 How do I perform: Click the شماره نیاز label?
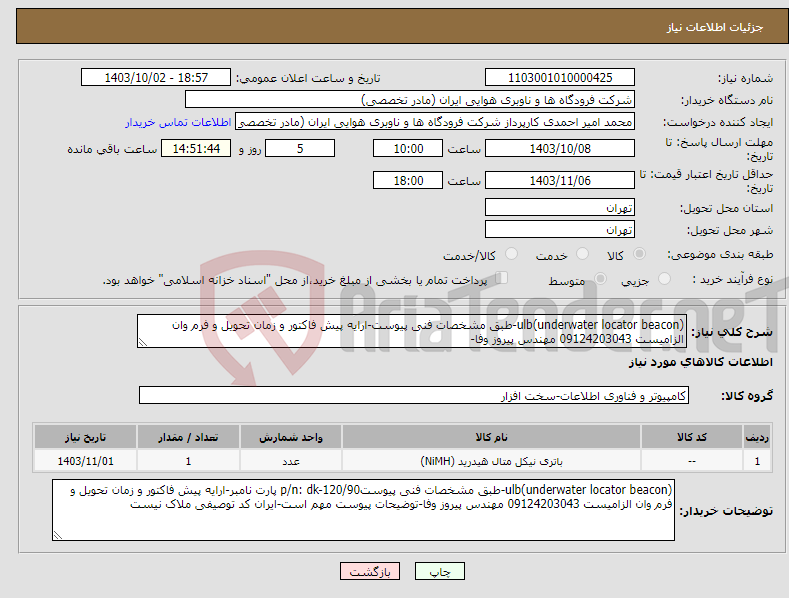pyautogui.click(x=745, y=79)
